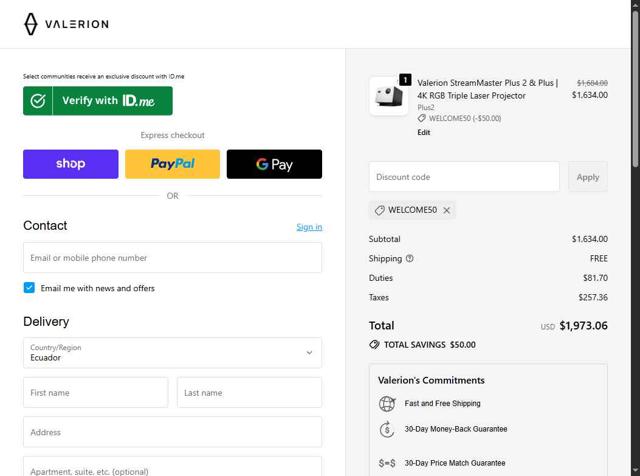Pay with Shop Pay express checkout
640x476 pixels.
(70, 164)
